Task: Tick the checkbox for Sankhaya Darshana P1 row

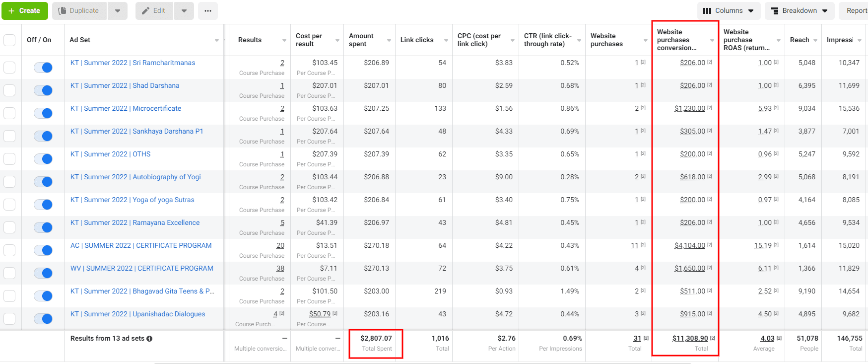Action: pos(9,136)
